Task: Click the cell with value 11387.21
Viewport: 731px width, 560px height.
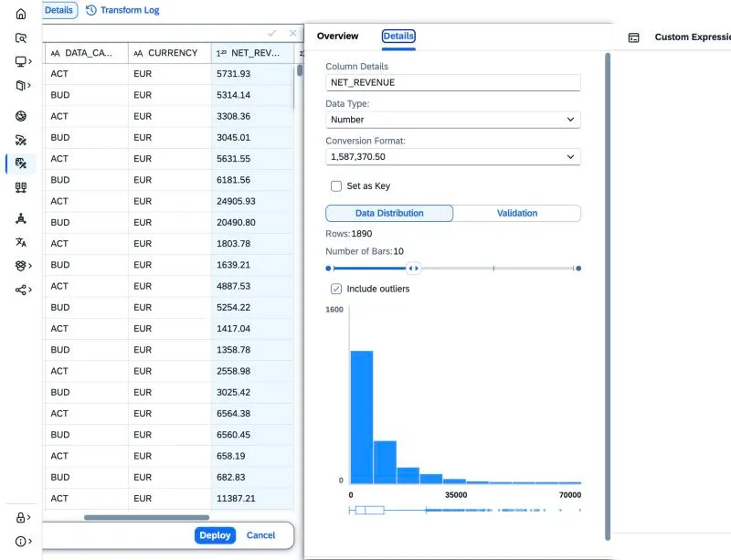Action: (x=252, y=499)
